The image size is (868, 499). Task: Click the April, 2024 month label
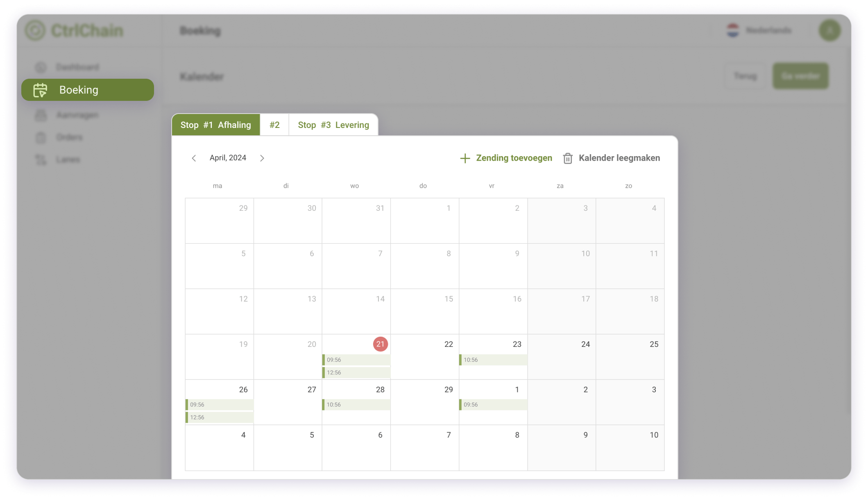click(x=228, y=158)
